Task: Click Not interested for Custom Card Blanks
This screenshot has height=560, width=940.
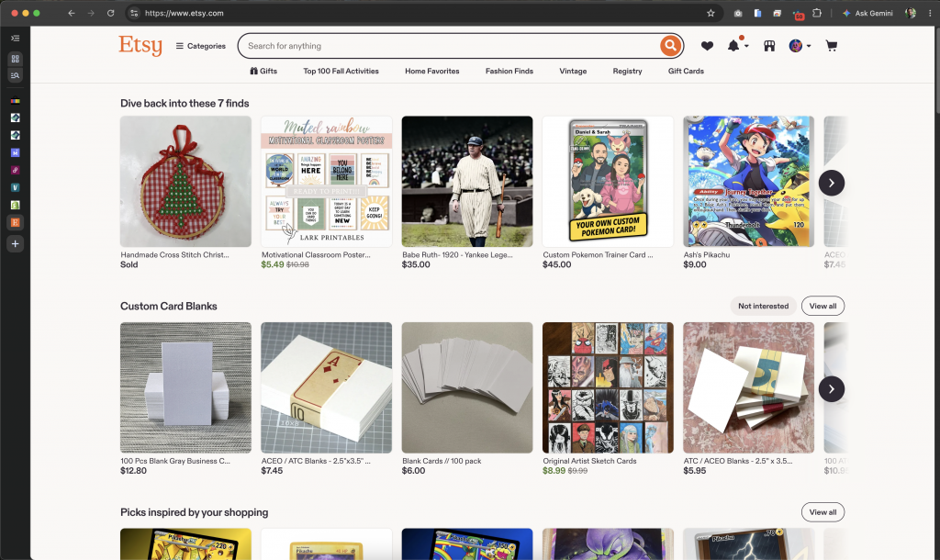Action: pos(763,306)
